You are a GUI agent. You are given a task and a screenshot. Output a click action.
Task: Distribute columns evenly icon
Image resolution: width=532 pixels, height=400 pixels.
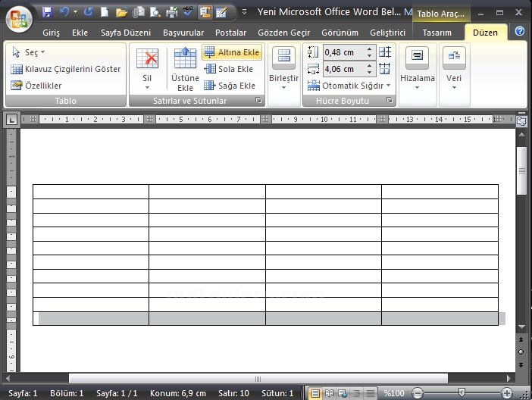click(x=385, y=69)
